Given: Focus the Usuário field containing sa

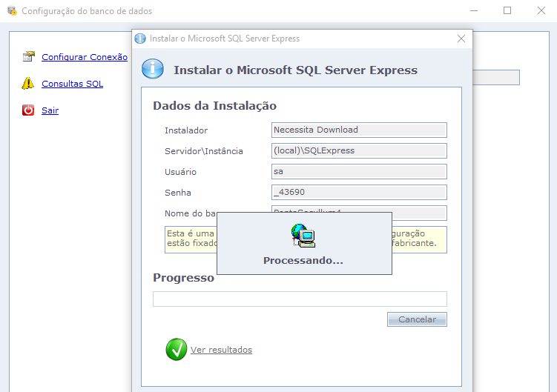Looking at the screenshot, I should point(359,172).
